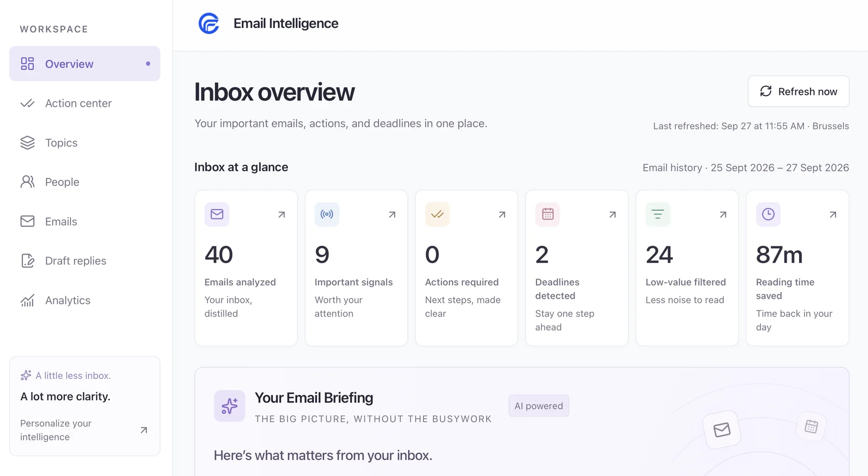Go to Topics in the sidebar

pyautogui.click(x=85, y=143)
